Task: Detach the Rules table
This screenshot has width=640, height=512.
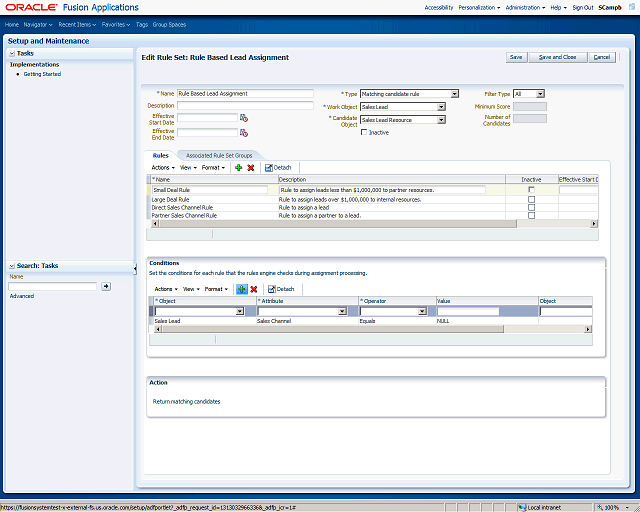Action: (x=278, y=167)
